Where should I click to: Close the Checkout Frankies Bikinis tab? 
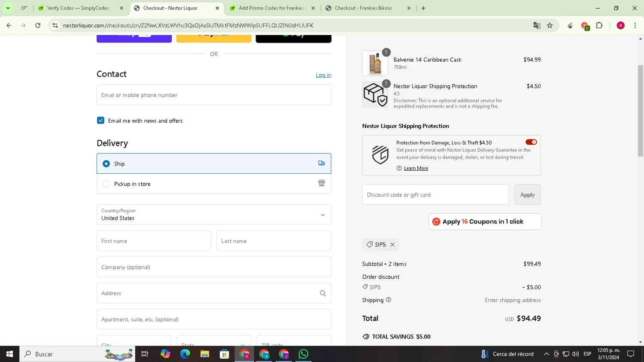pyautogui.click(x=409, y=8)
